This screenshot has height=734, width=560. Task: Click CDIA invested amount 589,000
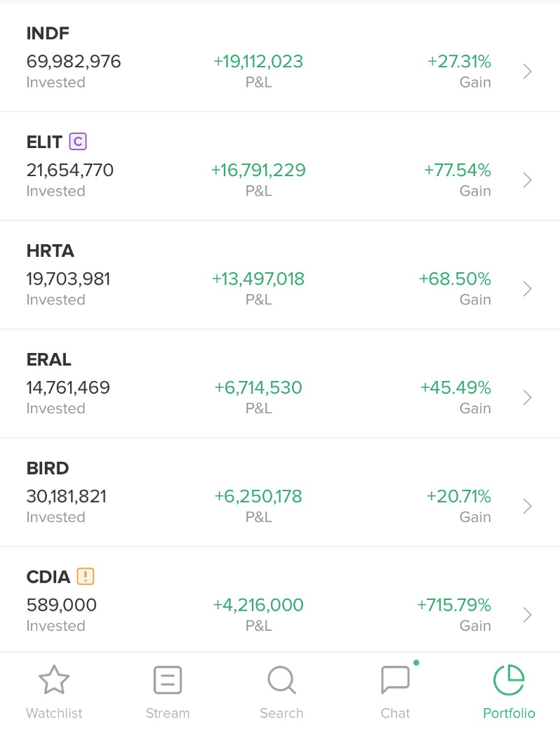(x=62, y=605)
